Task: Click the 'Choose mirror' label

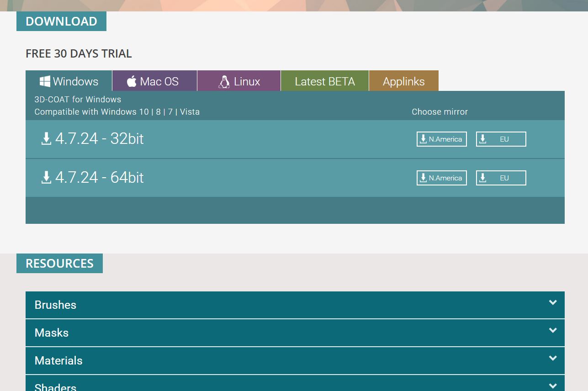Action: (x=440, y=112)
